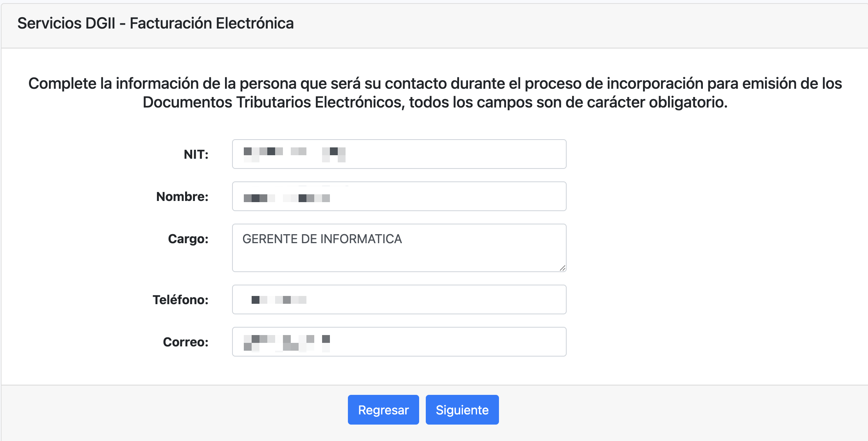Click the instruction paragraph text
Image resolution: width=868 pixels, height=441 pixels.
(x=434, y=93)
